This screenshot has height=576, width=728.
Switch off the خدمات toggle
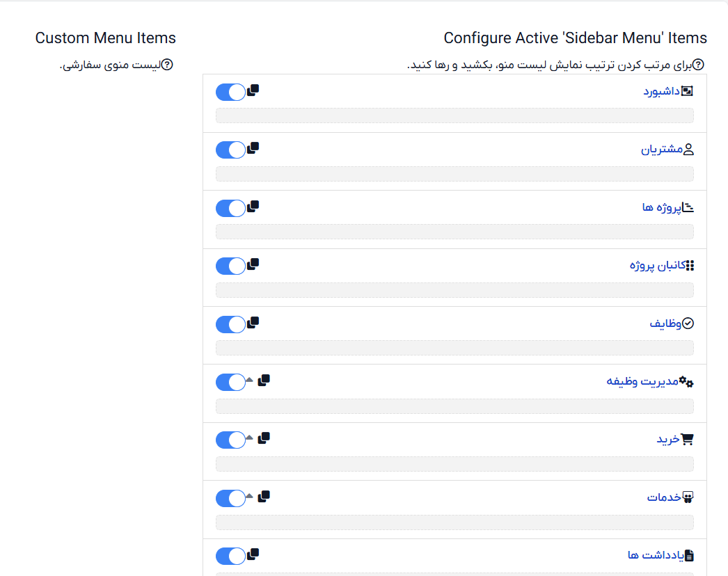[x=231, y=498]
